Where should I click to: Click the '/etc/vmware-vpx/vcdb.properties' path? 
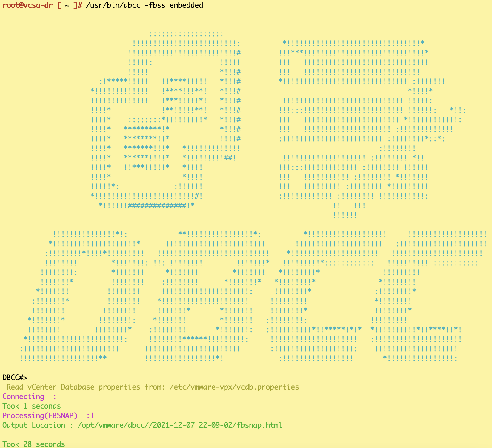[x=234, y=387]
